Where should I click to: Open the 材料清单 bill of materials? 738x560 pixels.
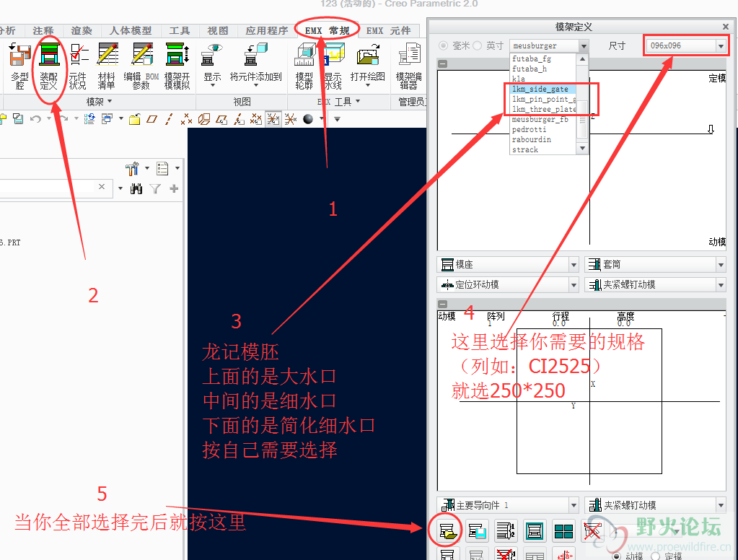click(x=107, y=66)
